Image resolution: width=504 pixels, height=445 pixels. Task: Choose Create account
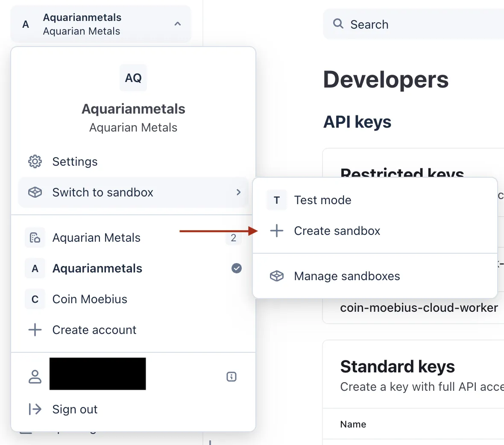133,330
